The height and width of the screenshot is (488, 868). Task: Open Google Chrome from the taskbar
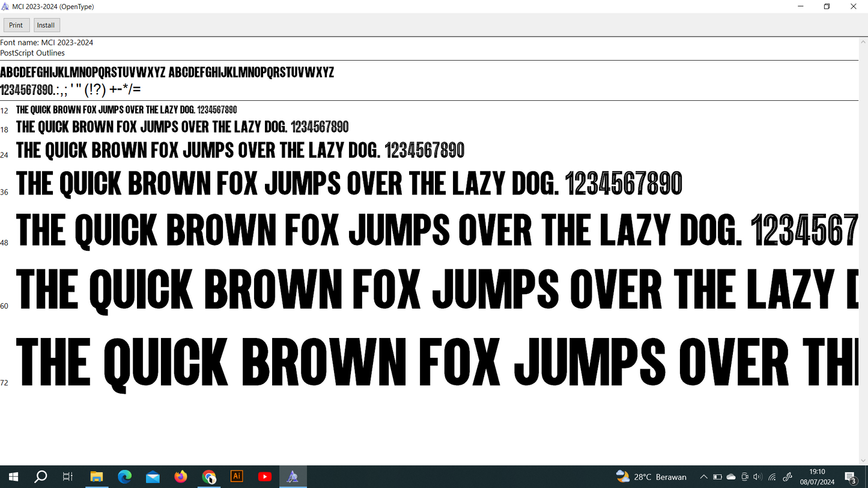(x=209, y=477)
